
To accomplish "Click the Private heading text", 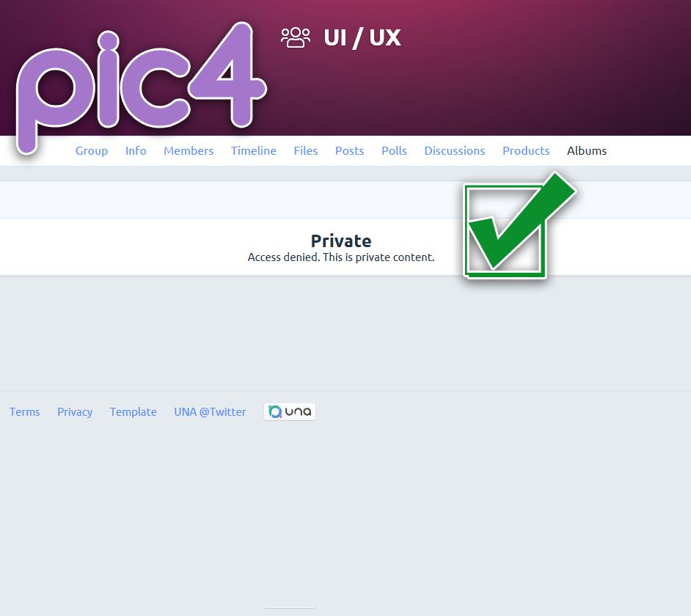I will click(x=341, y=241).
